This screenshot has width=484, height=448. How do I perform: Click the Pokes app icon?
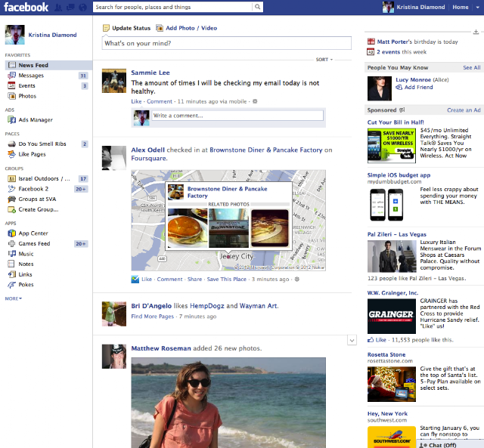point(12,285)
